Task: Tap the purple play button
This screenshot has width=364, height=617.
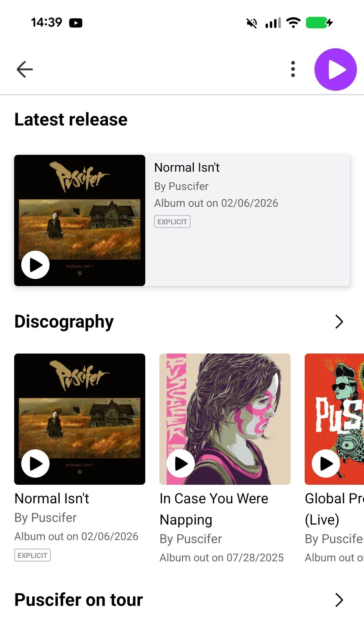Action: (335, 69)
